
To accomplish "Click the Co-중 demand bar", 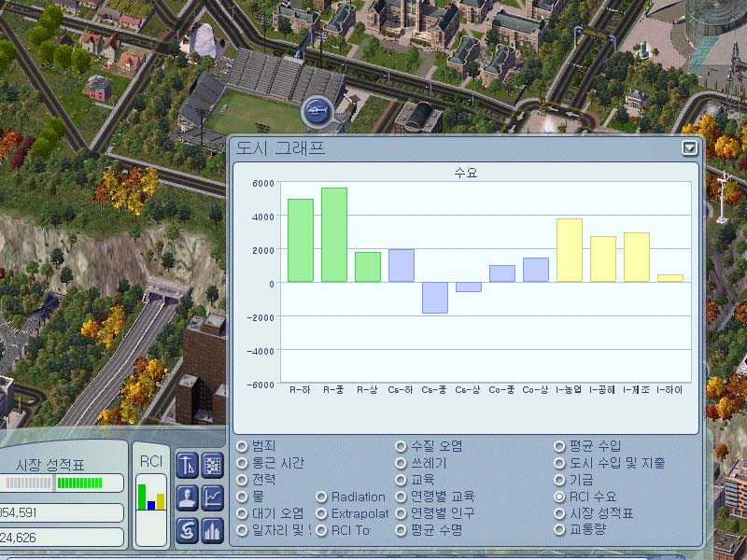I will coord(502,273).
